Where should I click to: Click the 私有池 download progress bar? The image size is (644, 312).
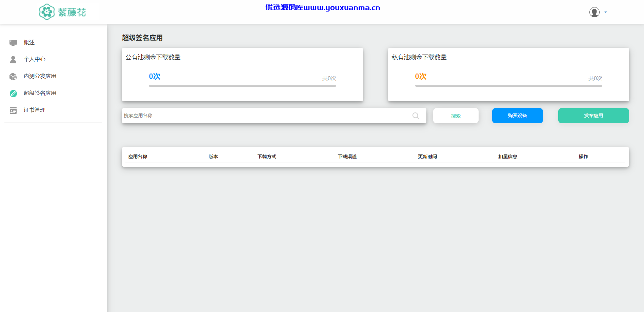pyautogui.click(x=508, y=86)
